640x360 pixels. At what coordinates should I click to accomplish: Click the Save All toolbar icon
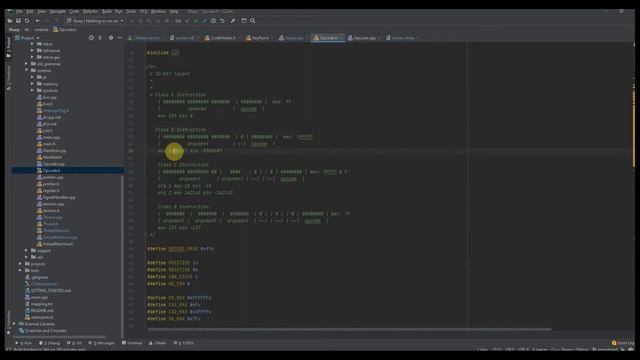point(18,21)
